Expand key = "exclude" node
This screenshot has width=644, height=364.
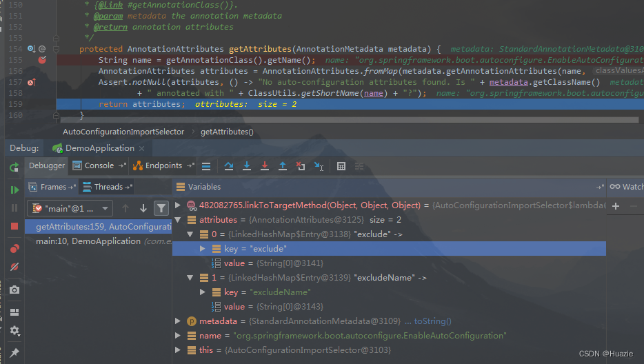[202, 249]
